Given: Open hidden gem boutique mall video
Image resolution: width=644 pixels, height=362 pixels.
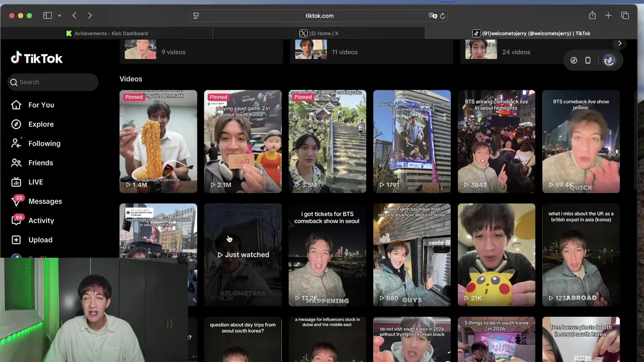Looking at the screenshot, I should click(412, 255).
